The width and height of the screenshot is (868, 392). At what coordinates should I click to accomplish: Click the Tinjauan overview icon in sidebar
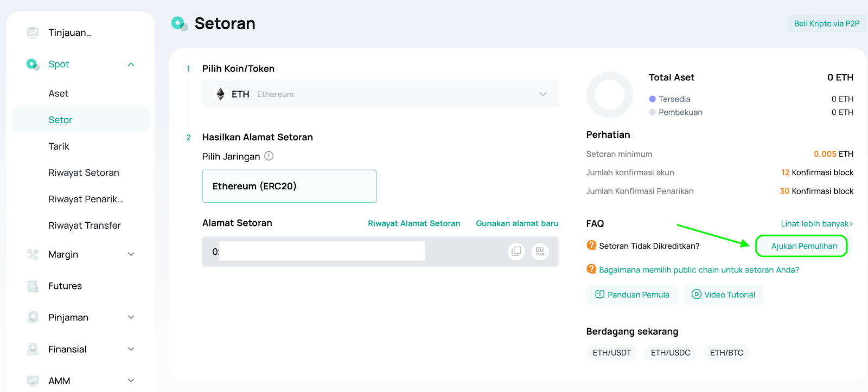[x=33, y=33]
